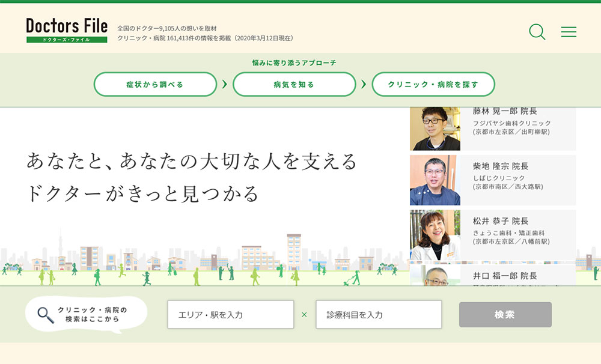Open the hamburger menu
Screen dimensions: 601x364
click(x=569, y=32)
